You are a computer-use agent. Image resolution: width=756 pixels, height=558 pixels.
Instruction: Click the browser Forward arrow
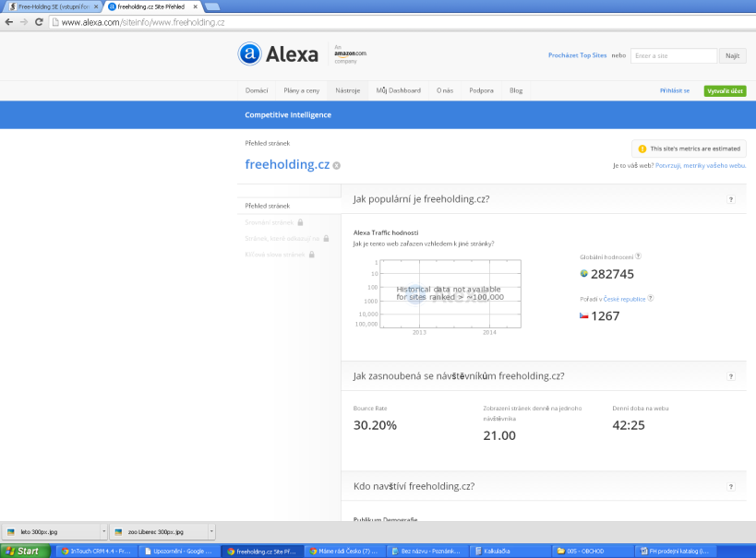click(24, 22)
